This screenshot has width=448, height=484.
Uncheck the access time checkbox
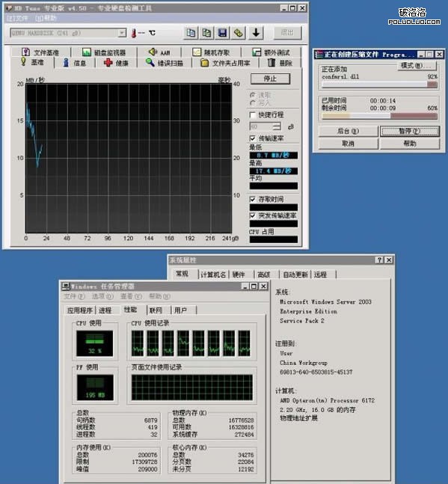coord(252,200)
